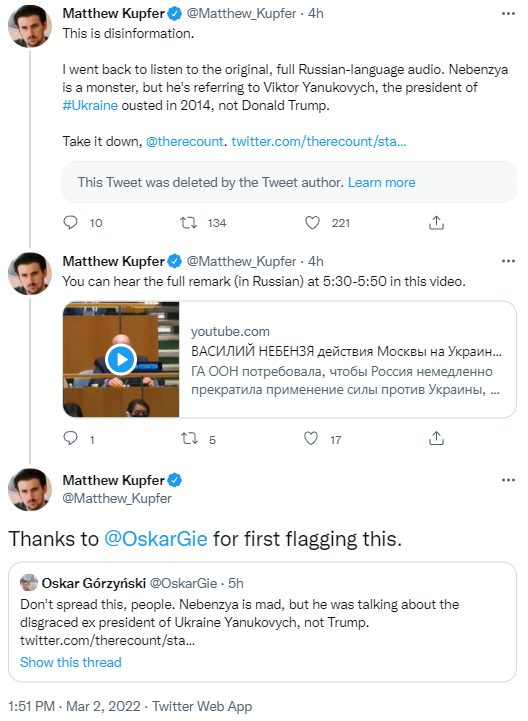Share the YouTube video tweet
Viewport: 528px width, 721px height.
[436, 439]
